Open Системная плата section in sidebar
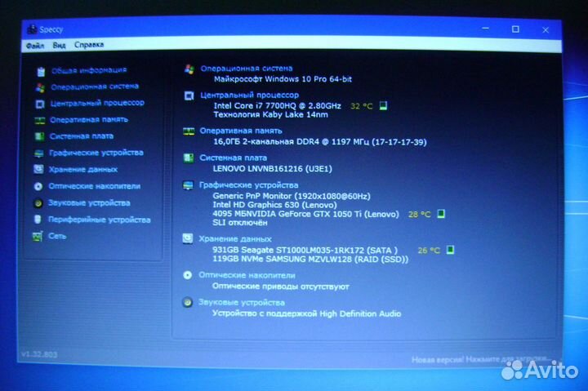The width and height of the screenshot is (588, 391). click(82, 136)
